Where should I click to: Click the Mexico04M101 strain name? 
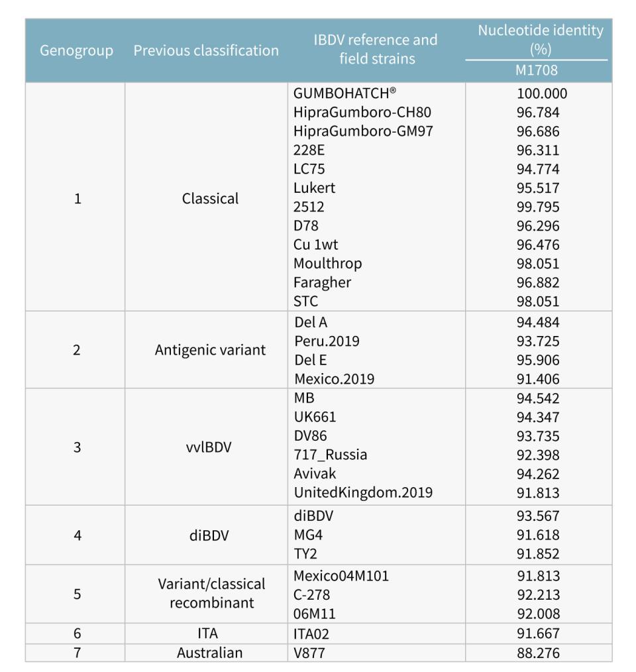click(x=340, y=575)
